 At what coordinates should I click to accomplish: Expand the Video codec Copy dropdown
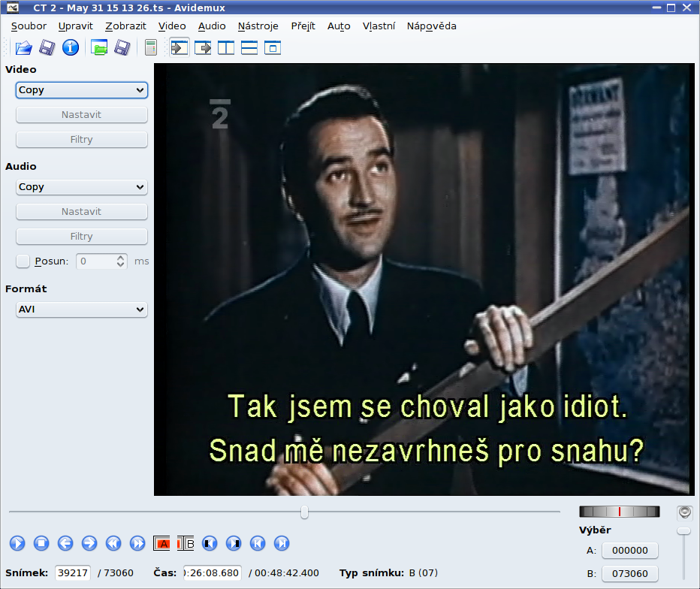coord(82,90)
